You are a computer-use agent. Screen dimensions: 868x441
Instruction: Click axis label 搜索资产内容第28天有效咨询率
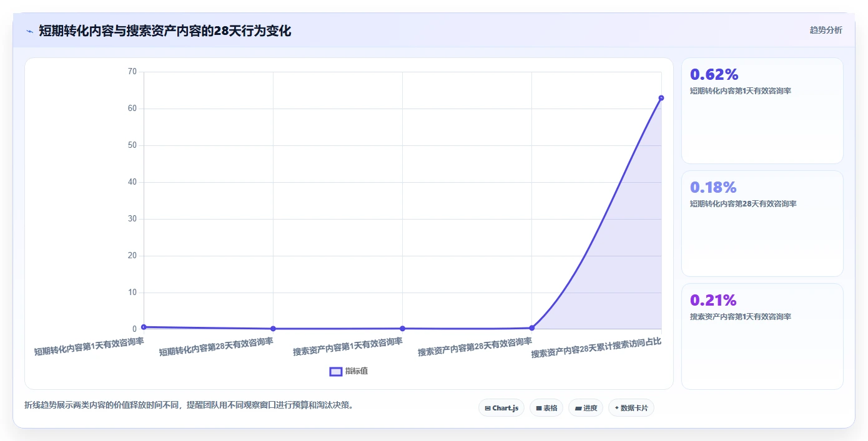[475, 347]
